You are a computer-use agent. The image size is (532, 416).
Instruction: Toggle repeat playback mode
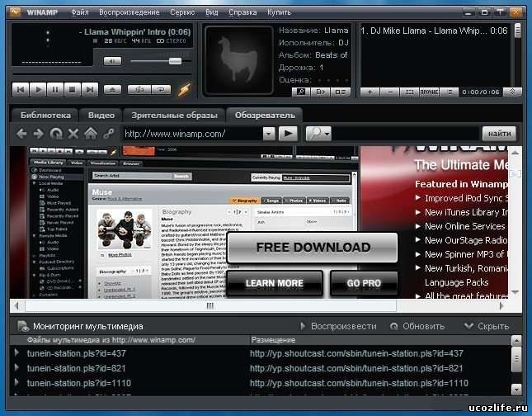click(x=161, y=90)
